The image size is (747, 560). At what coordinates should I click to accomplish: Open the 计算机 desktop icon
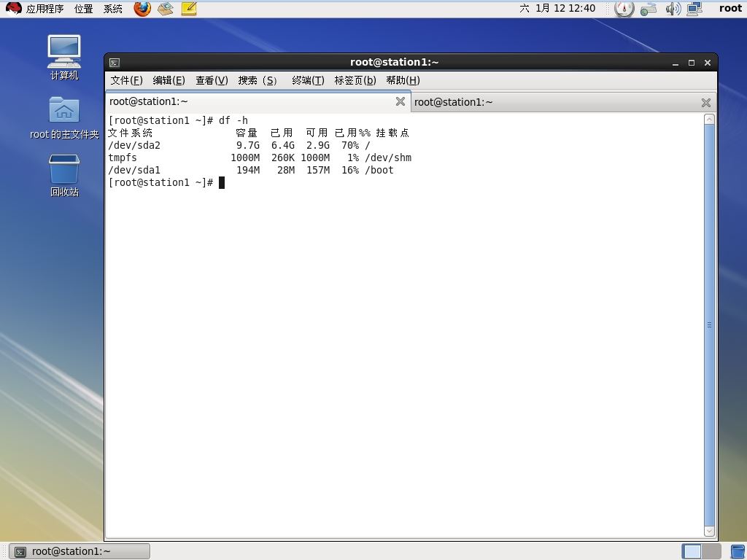pyautogui.click(x=64, y=57)
